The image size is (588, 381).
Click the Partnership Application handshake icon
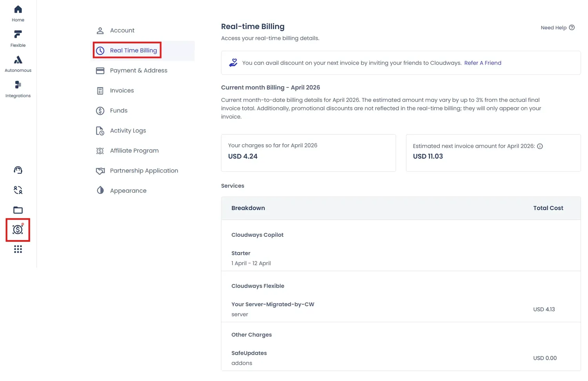coord(100,171)
